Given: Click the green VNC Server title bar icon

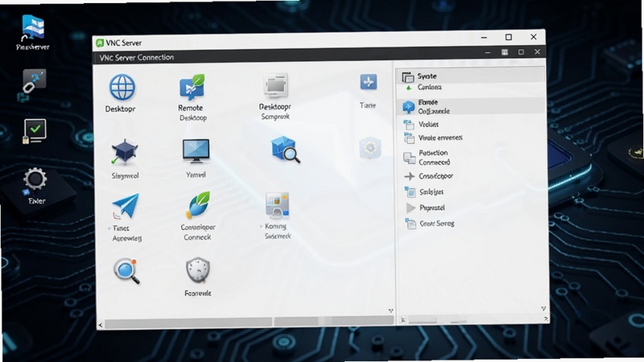Looking at the screenshot, I should (99, 43).
